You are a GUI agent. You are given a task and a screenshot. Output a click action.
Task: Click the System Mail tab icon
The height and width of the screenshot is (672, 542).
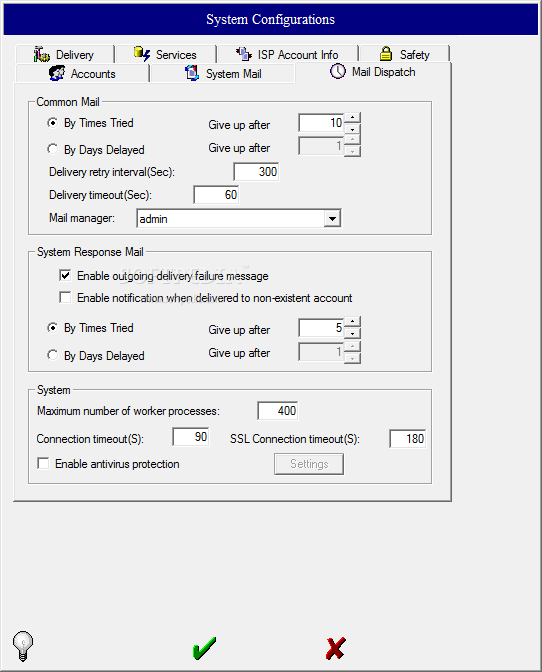[192, 73]
